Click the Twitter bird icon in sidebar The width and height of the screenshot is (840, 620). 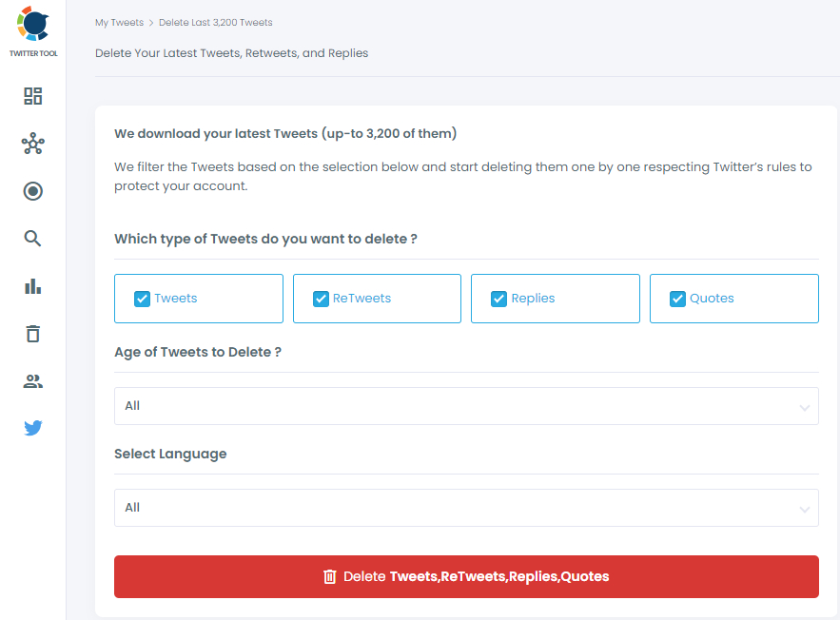pos(32,428)
